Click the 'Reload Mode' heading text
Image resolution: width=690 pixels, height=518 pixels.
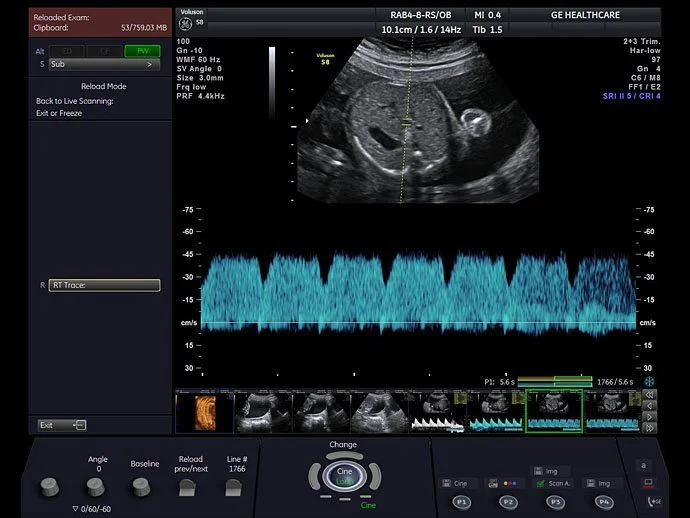103,86
